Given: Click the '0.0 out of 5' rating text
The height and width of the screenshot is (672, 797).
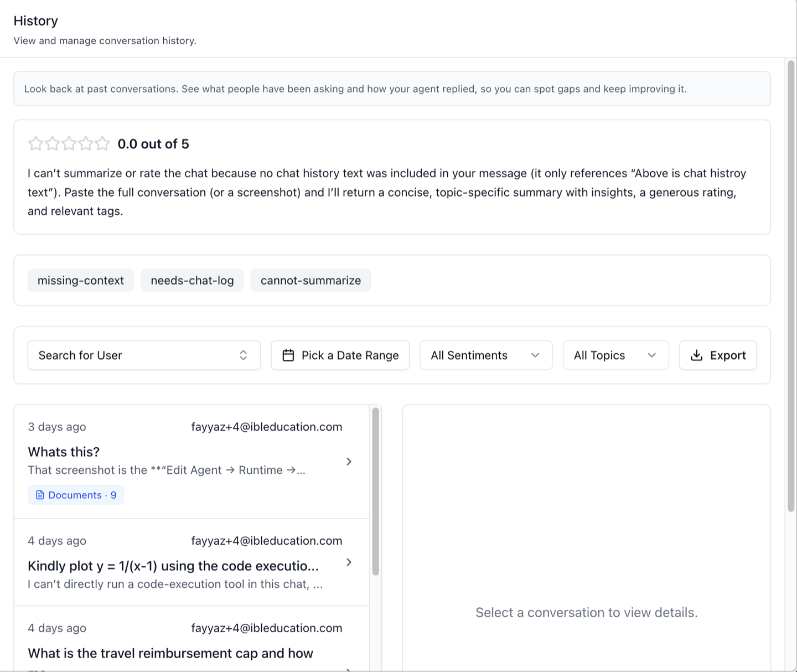Looking at the screenshot, I should 153,144.
